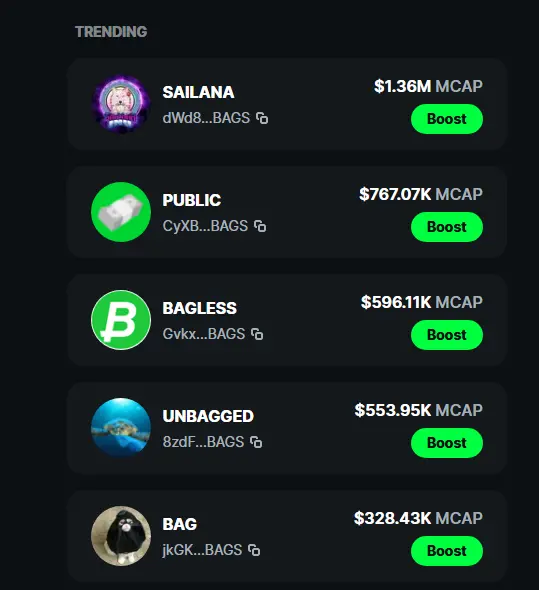Viewport: 539px width, 590px height.
Task: View the $328.43K MCAP value for BAG
Action: [418, 518]
